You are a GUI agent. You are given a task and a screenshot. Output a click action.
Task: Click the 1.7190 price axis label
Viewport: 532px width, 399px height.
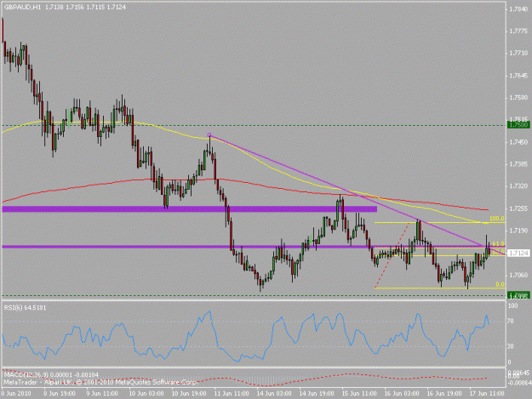518,231
